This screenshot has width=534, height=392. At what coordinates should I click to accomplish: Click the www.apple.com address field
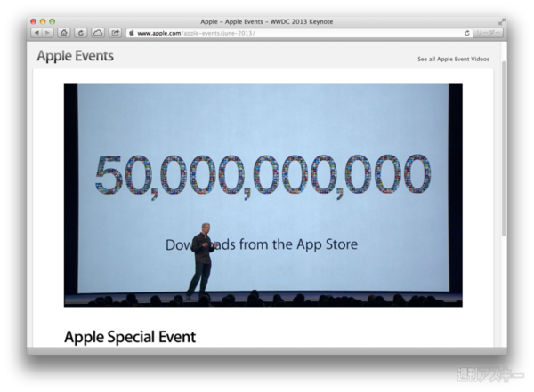[x=300, y=33]
